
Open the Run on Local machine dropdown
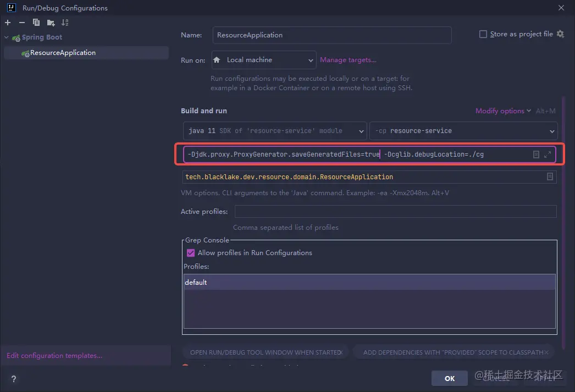tap(263, 60)
